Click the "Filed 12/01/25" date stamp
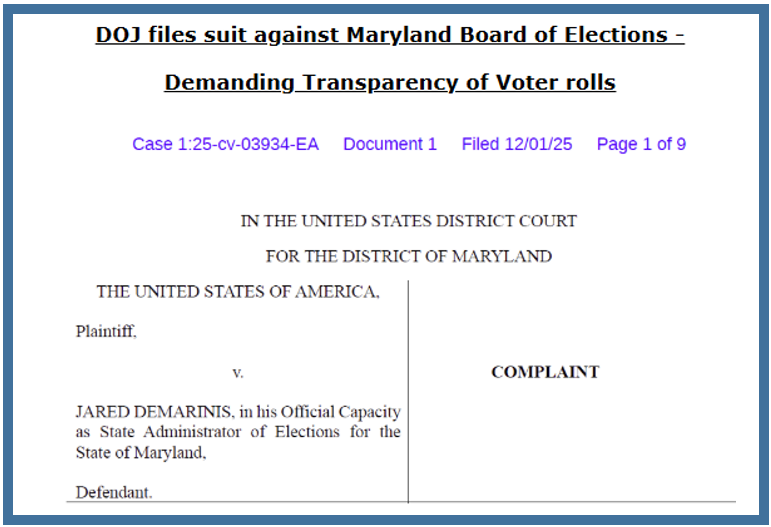Screen dimensions: 771x527 (516, 144)
